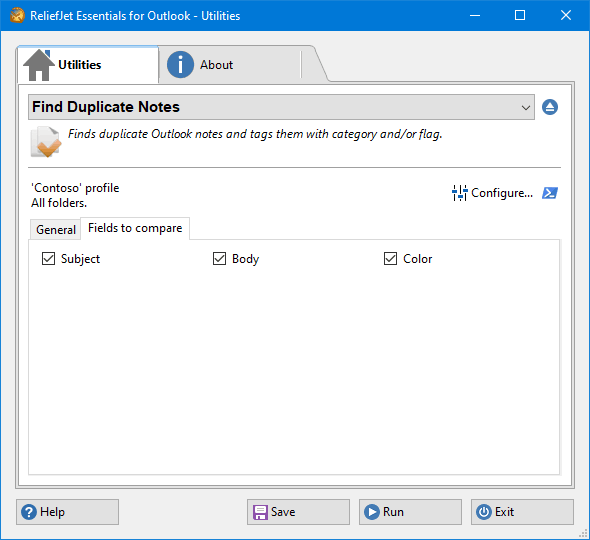Close the ReliefJet window
Viewport: 590px width, 540px height.
[x=566, y=15]
